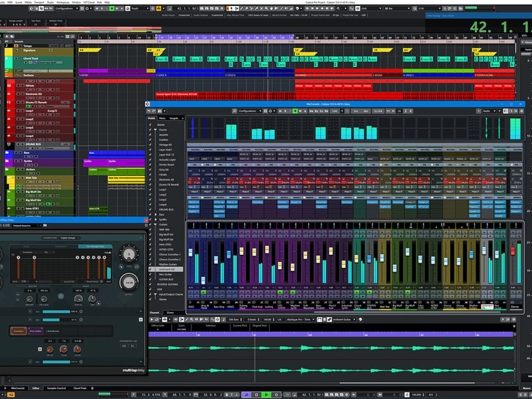Switch to the Histo. tab in the MixConsole
Screen dimensions: 532x399
pos(162,118)
